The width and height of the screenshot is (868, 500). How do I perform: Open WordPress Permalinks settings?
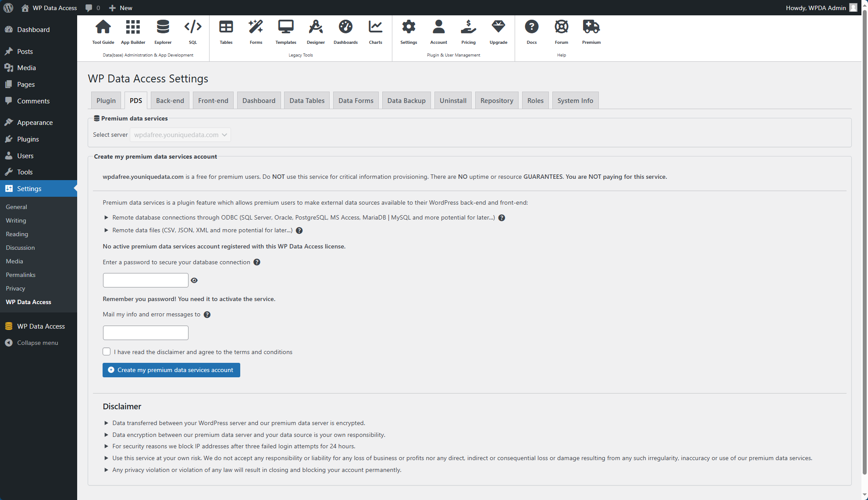coord(20,275)
